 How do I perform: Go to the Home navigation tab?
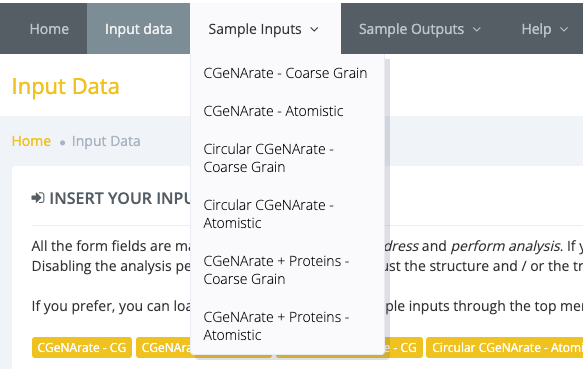coord(49,29)
